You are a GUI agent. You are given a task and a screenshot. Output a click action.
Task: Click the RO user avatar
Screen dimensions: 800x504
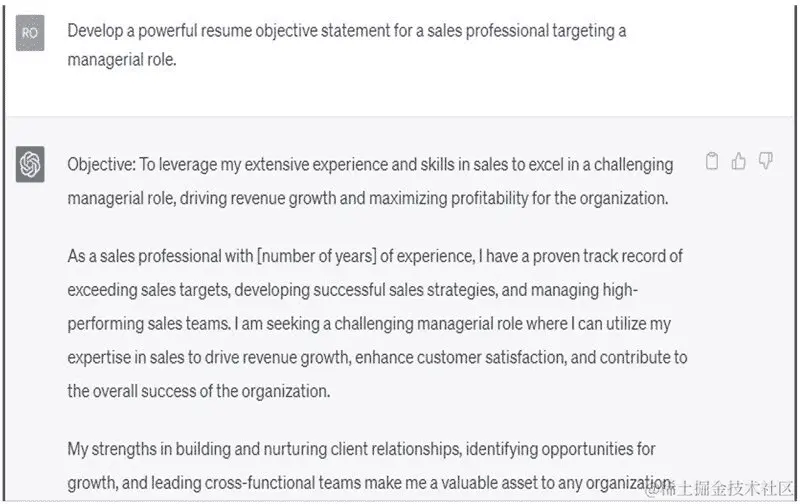click(x=30, y=33)
